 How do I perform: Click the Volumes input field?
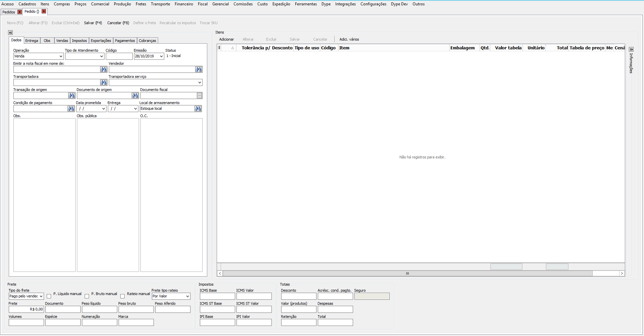(26, 322)
